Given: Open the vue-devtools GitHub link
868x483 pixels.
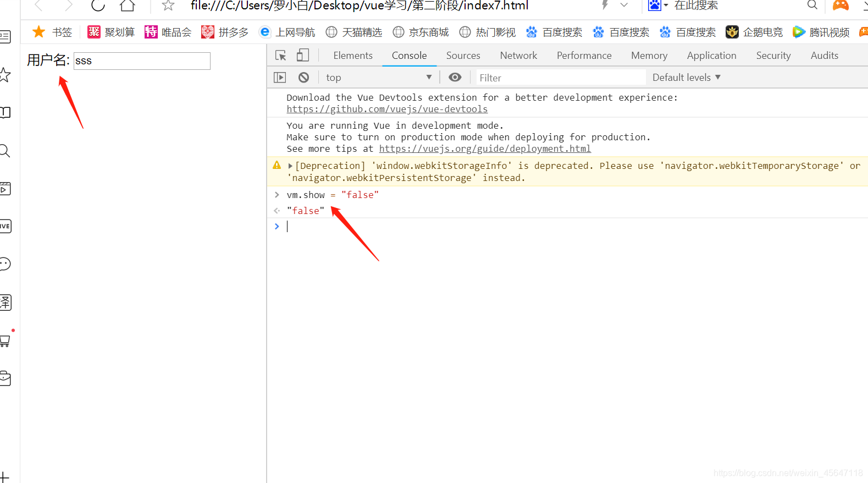Looking at the screenshot, I should click(387, 109).
